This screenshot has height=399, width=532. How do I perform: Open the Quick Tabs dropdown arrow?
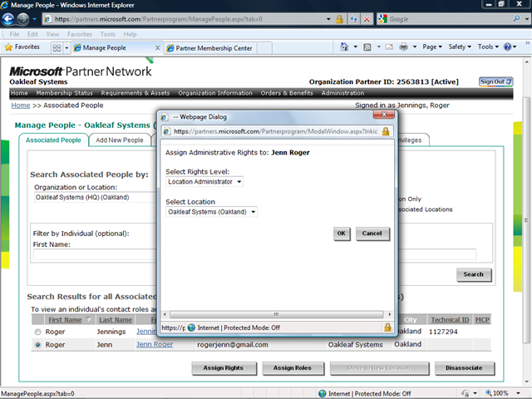pyautogui.click(x=66, y=48)
